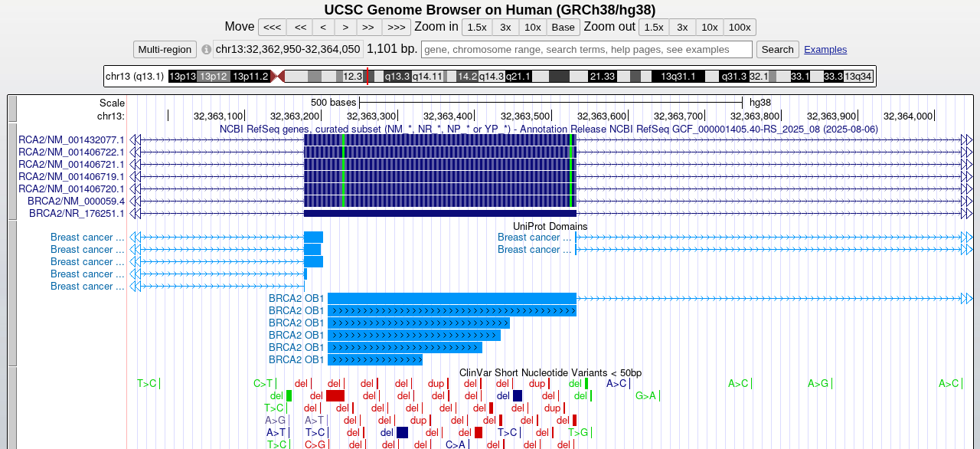Click ideogram band 13p11.2

(250, 77)
